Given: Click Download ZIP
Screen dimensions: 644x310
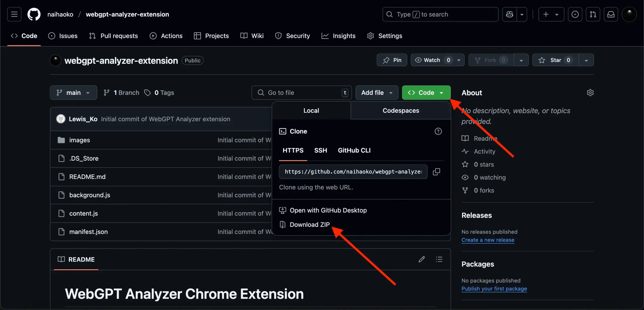Looking at the screenshot, I should (x=305, y=224).
